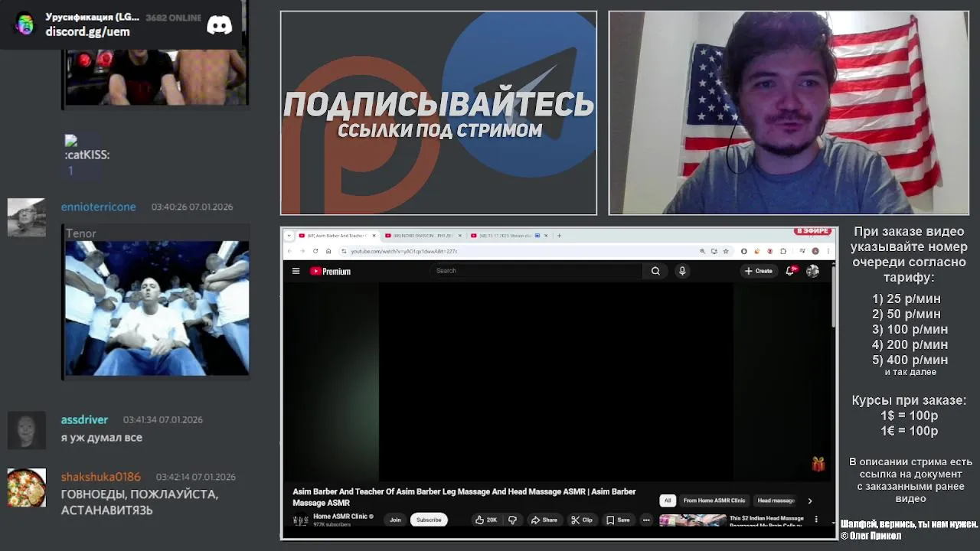Viewport: 980px width, 551px height.
Task: Click the Share button
Action: coord(544,520)
